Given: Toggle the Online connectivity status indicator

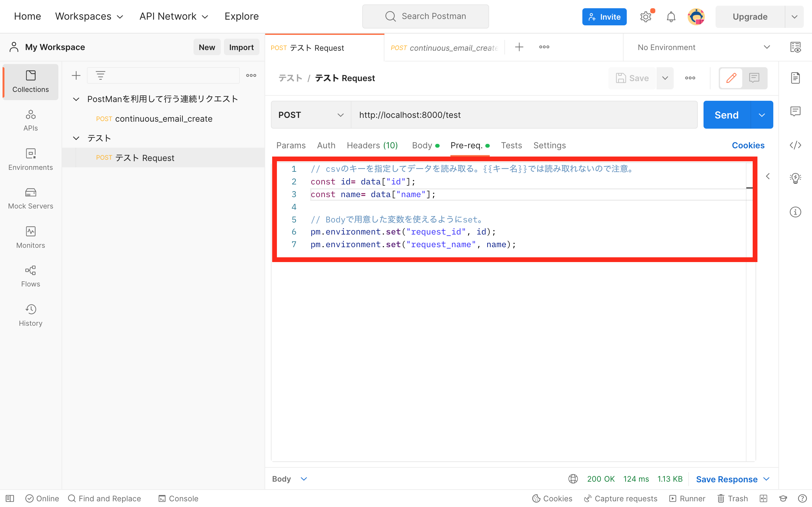Looking at the screenshot, I should point(42,498).
